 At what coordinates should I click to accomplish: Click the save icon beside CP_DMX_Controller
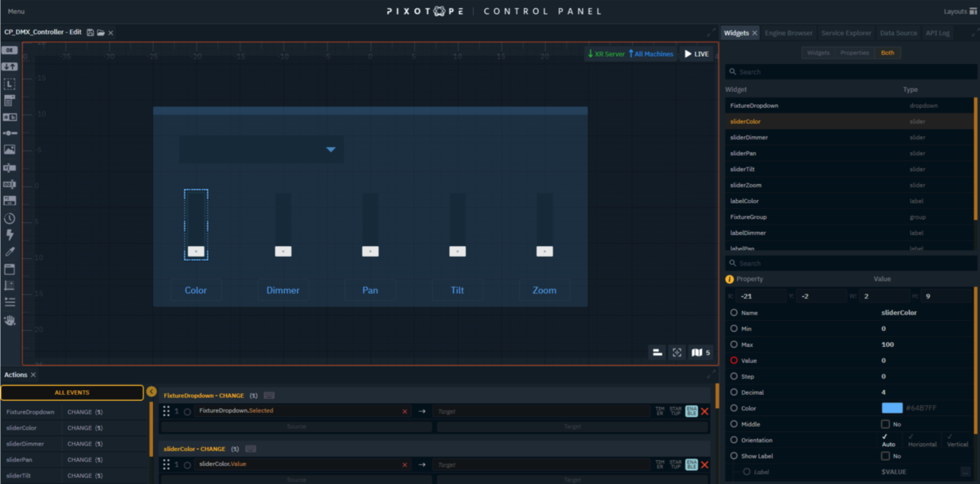[x=90, y=32]
